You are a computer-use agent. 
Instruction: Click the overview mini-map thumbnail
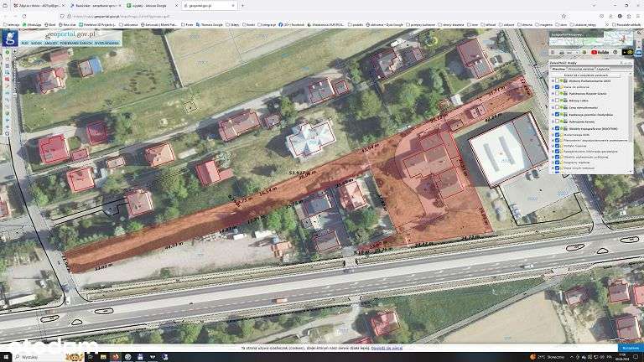coord(591,39)
